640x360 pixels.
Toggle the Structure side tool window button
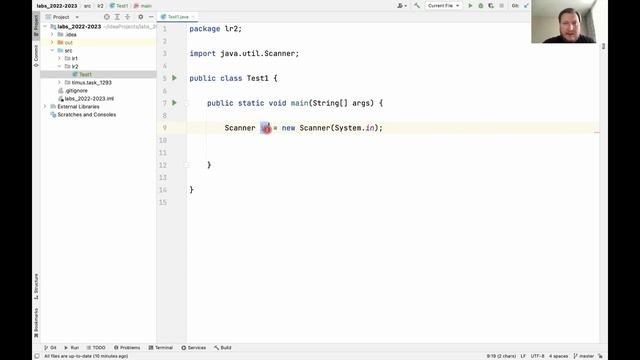coord(36,286)
